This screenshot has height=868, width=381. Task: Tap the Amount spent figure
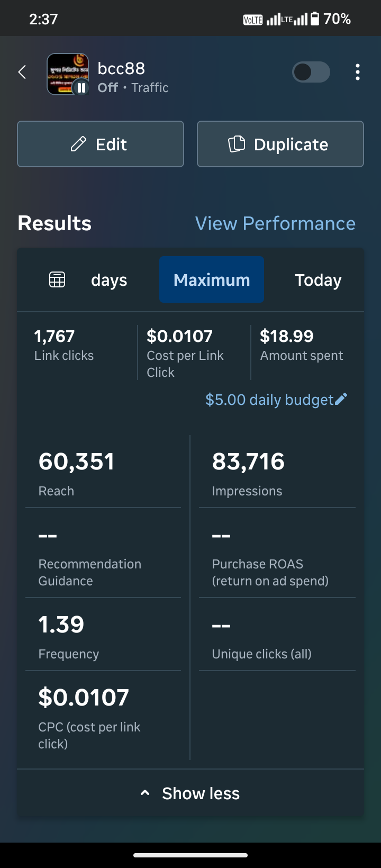click(287, 336)
